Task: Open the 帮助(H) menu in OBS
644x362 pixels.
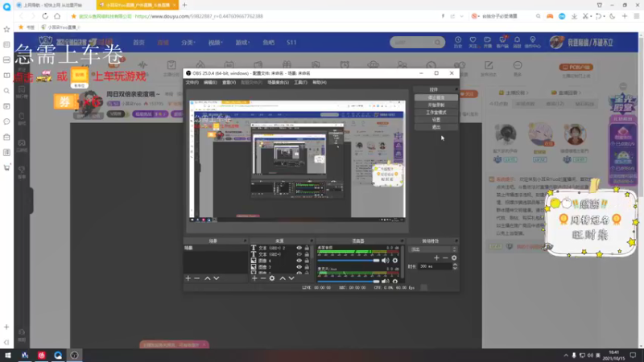Action: (x=319, y=83)
